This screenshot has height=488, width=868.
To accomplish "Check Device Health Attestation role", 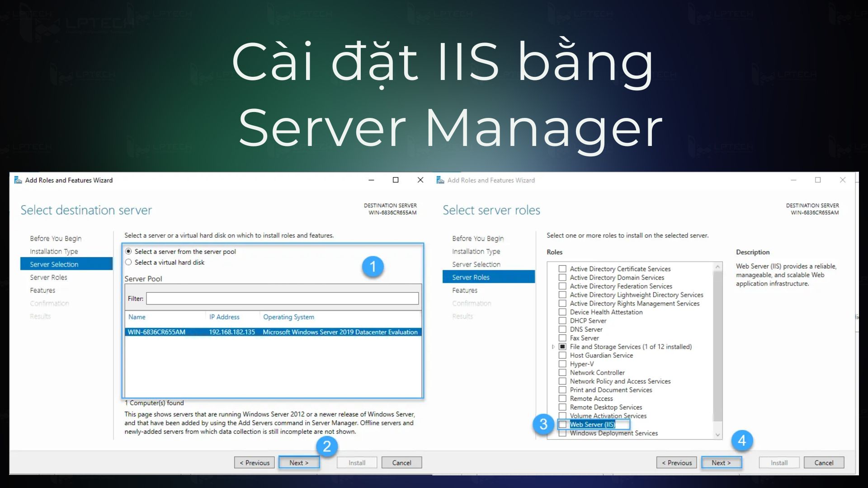I will tap(562, 312).
